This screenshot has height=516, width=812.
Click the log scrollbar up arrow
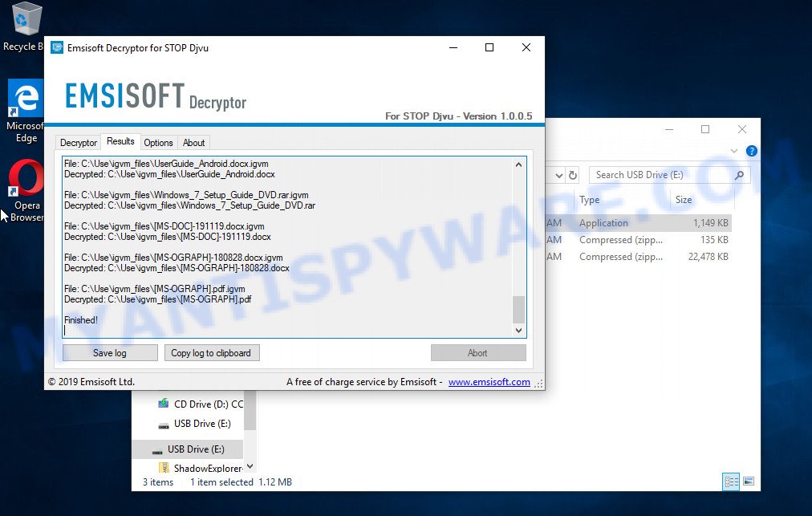pyautogui.click(x=518, y=165)
